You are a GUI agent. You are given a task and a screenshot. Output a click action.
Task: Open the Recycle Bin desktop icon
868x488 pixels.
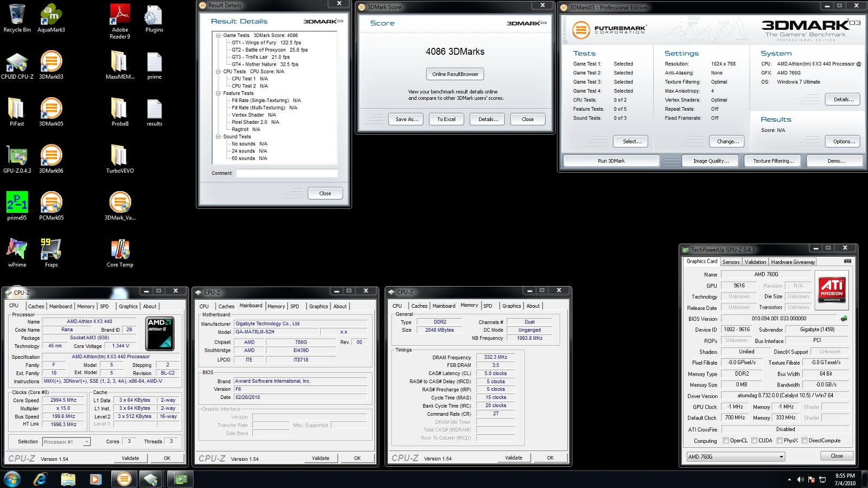17,18
